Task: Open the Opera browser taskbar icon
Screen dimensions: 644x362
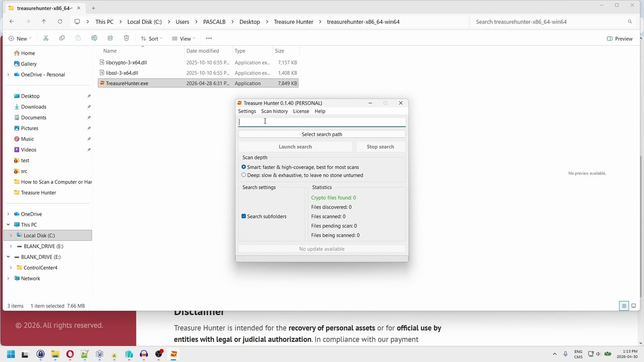Action: click(70, 354)
